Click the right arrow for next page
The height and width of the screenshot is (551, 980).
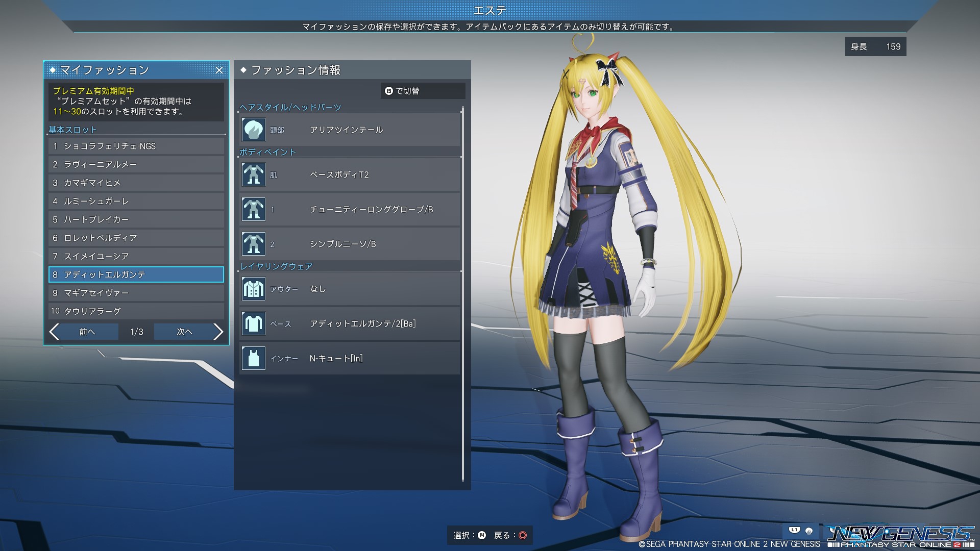click(x=218, y=332)
